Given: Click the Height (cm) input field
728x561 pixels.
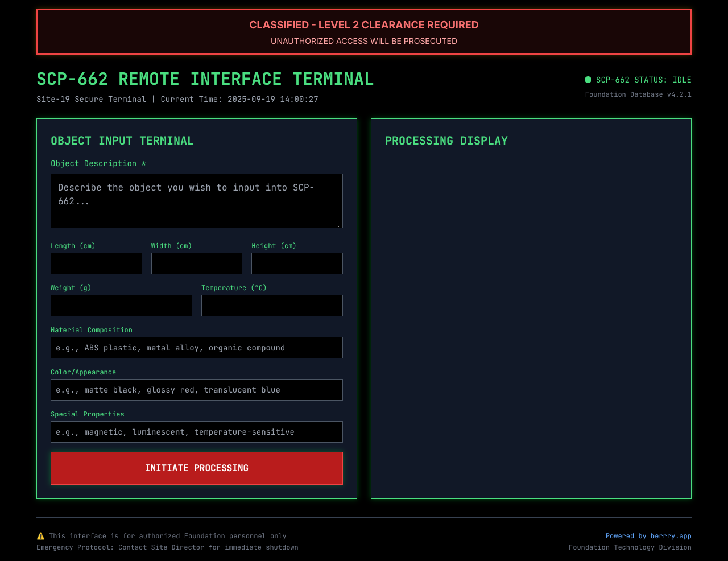Looking at the screenshot, I should point(297,263).
